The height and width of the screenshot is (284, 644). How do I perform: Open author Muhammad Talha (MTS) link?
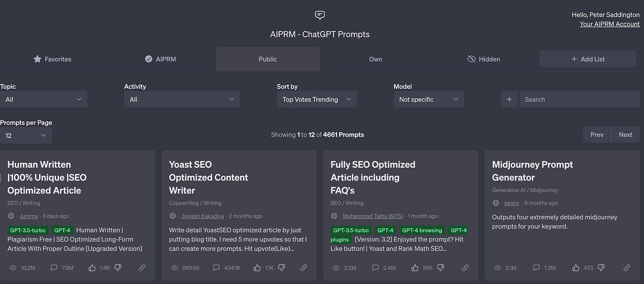point(373,216)
